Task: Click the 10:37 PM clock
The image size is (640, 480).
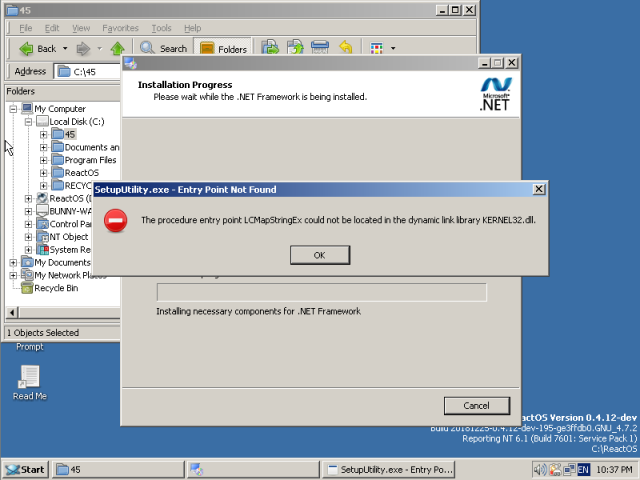Action: coord(614,470)
